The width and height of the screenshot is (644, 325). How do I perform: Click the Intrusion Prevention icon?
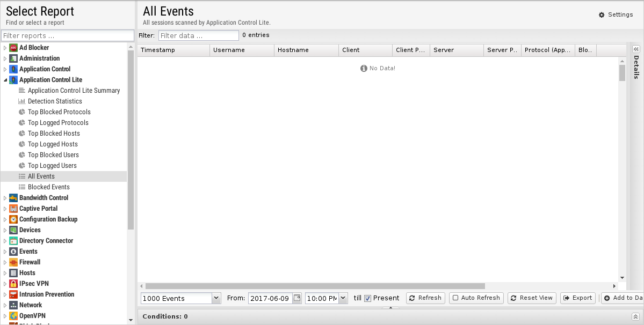click(13, 294)
